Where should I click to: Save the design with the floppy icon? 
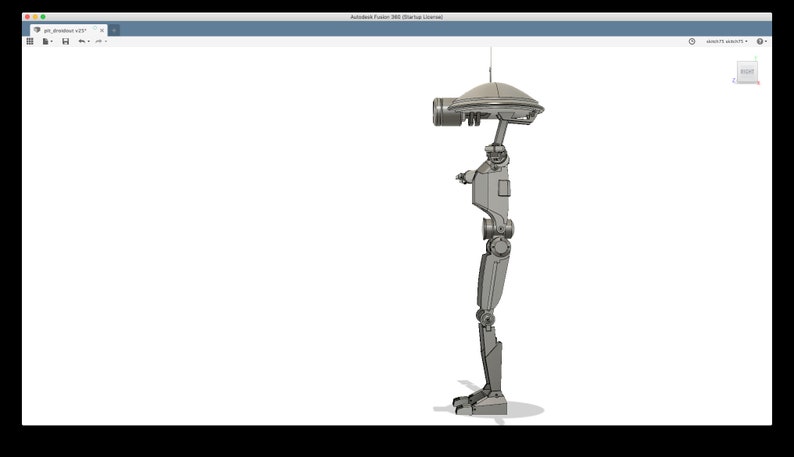click(65, 42)
